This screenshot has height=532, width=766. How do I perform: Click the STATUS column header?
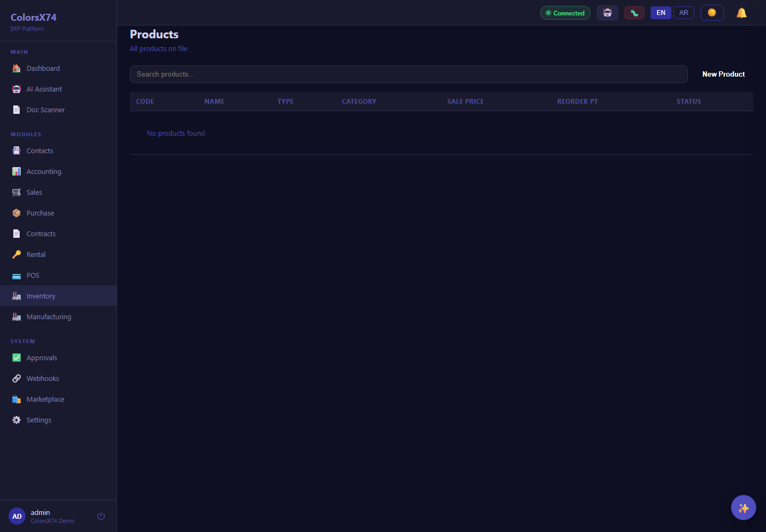[689, 101]
